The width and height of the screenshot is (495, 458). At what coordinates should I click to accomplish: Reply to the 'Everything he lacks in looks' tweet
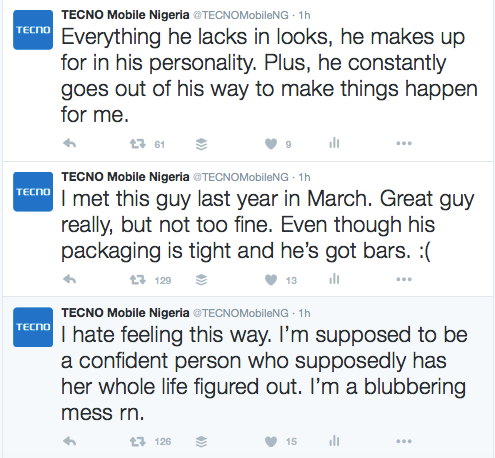pos(70,143)
